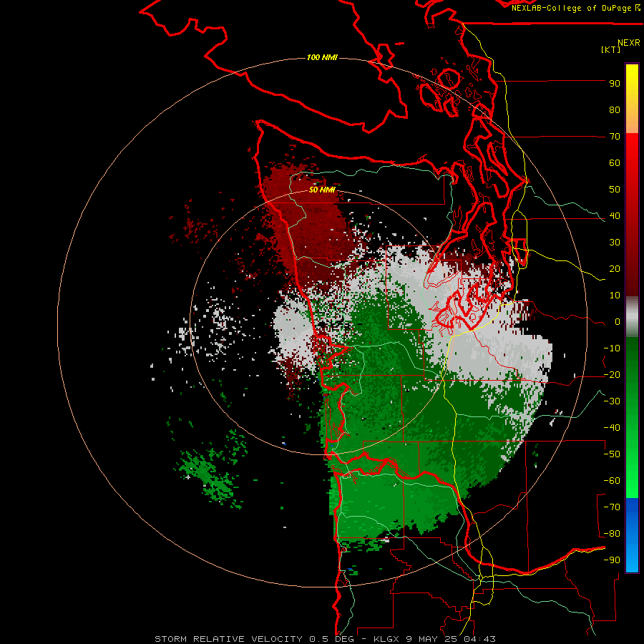
Task: Click the 70 knot scale label
Action: (x=615, y=137)
